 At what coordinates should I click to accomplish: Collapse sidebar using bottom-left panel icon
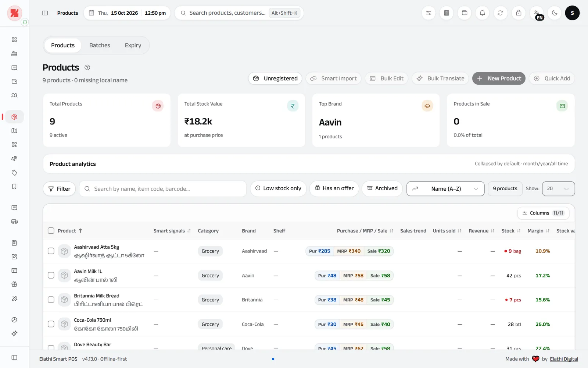tap(14, 357)
